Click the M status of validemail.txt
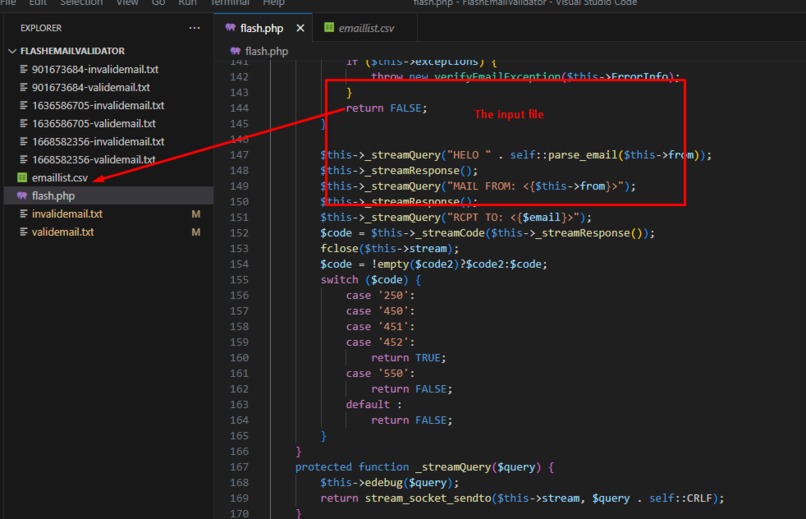Screen dimensions: 806x519 pos(196,232)
